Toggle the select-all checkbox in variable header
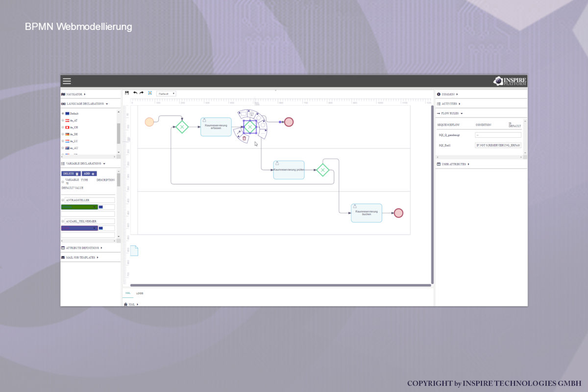This screenshot has height=392, width=588. pos(63,181)
